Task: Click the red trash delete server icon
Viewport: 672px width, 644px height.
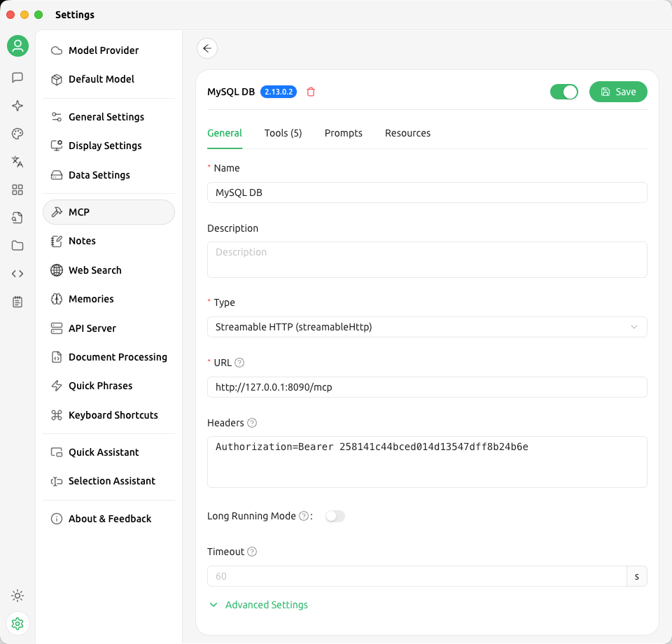Action: pyautogui.click(x=311, y=92)
